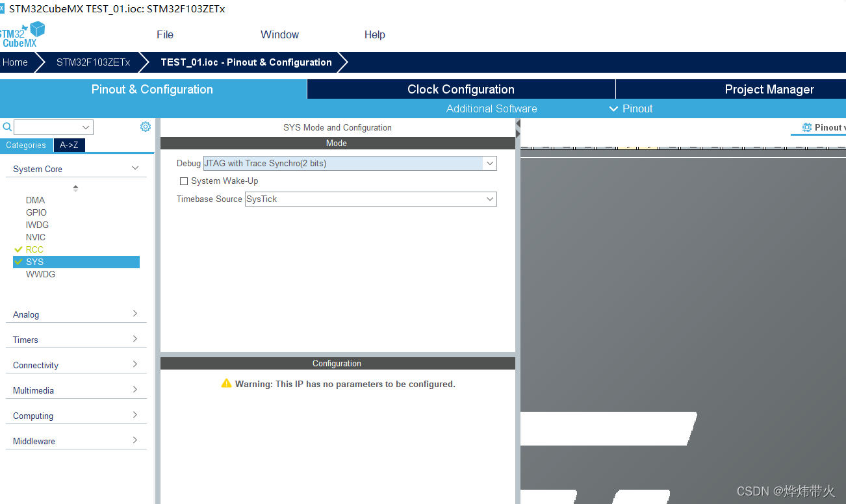Expand the Timers category
The width and height of the screenshot is (846, 504).
[135, 339]
